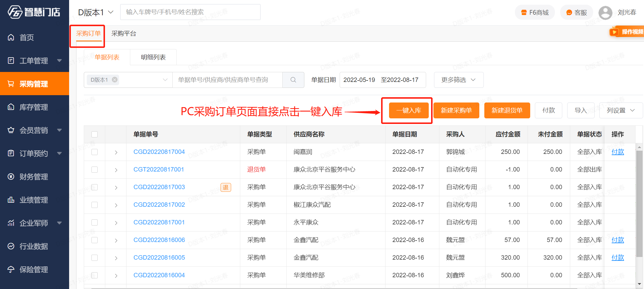Click the search magnifier icon

tap(293, 80)
